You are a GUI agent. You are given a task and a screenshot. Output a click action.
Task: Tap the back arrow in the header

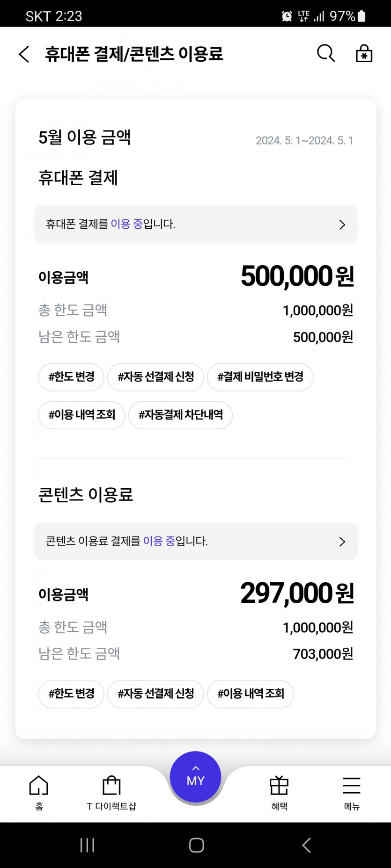[24, 54]
